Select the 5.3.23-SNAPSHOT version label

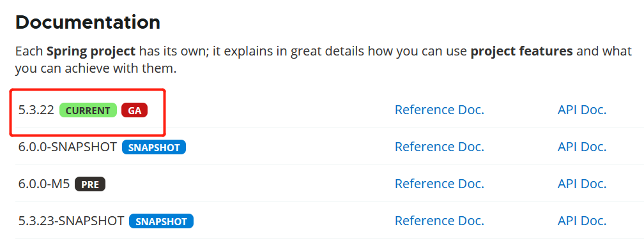pyautogui.click(x=72, y=221)
